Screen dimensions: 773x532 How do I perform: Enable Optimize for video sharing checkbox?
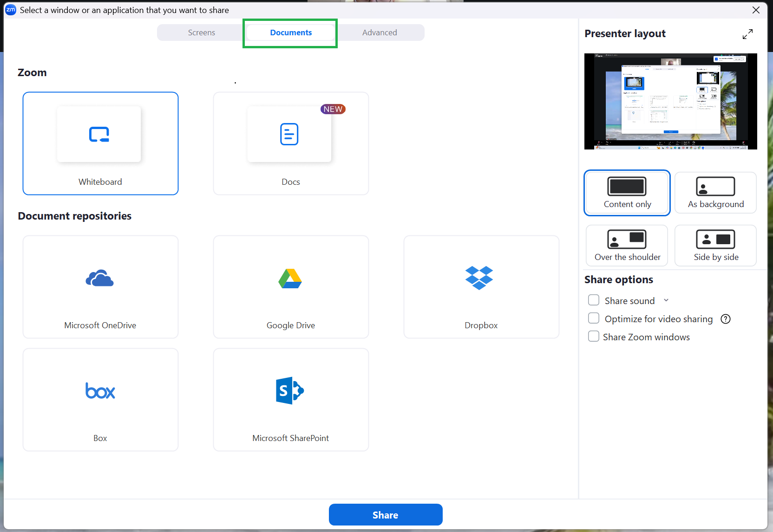pyautogui.click(x=594, y=318)
